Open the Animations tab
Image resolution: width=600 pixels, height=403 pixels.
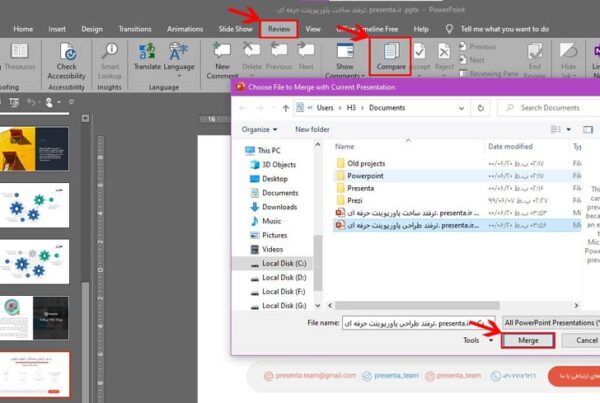[x=185, y=29]
